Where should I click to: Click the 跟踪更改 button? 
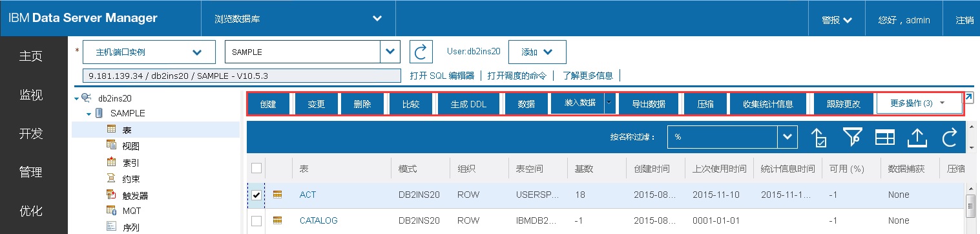click(x=843, y=104)
